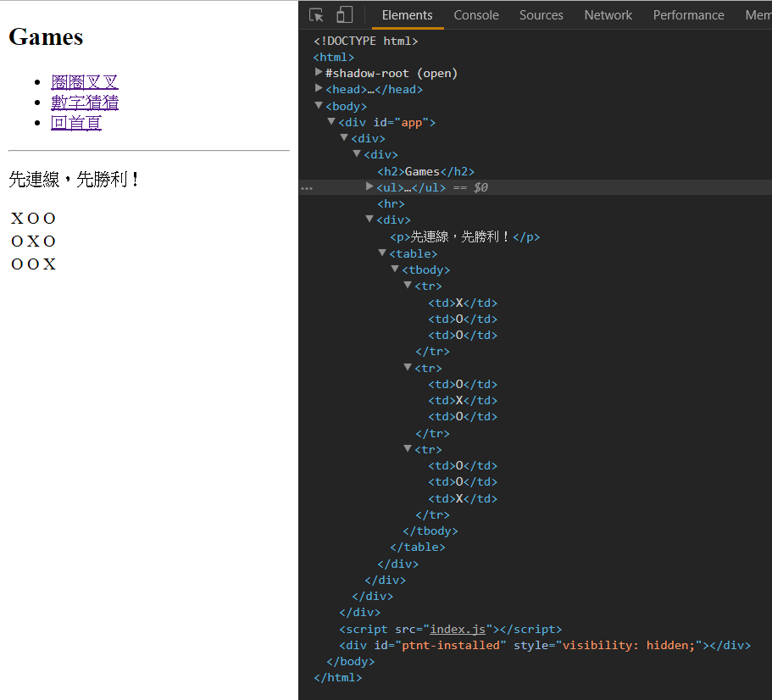Select the closing </tbody> tag line
772x700 pixels.
point(430,531)
